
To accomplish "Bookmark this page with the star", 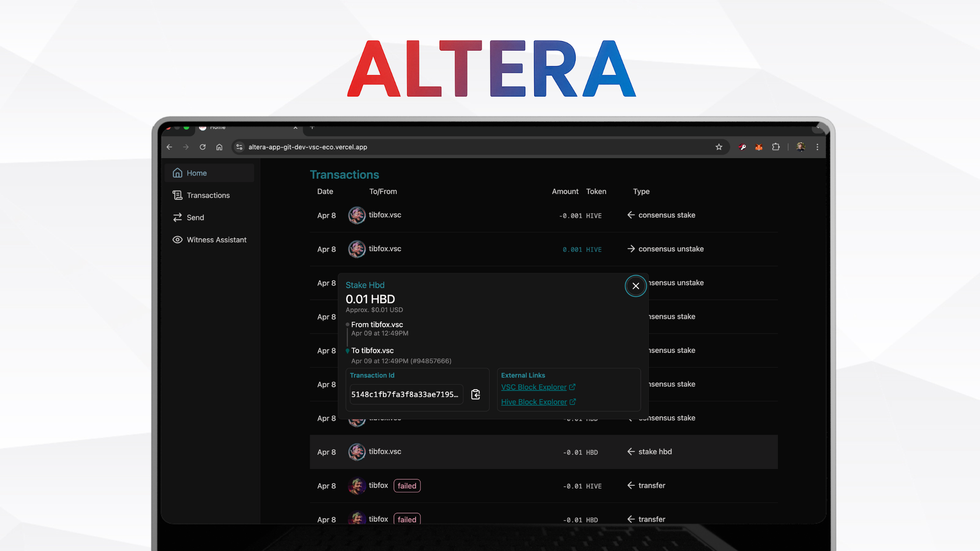I will (x=719, y=147).
